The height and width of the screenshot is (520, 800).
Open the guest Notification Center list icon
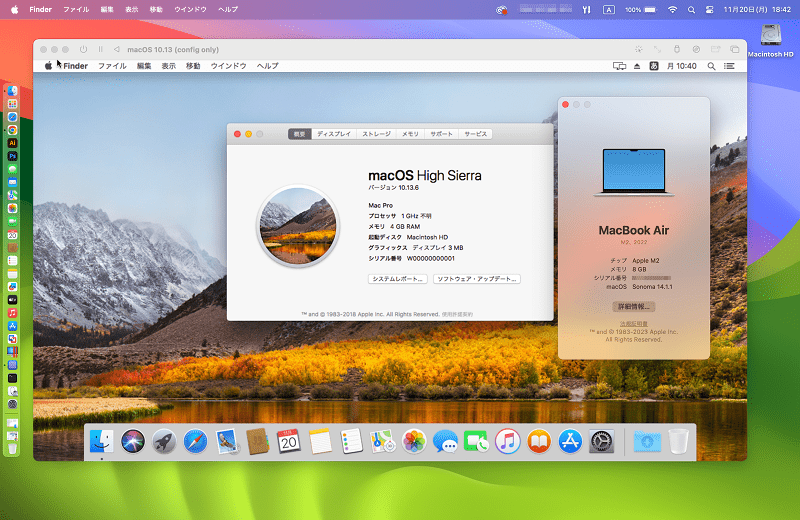729,66
